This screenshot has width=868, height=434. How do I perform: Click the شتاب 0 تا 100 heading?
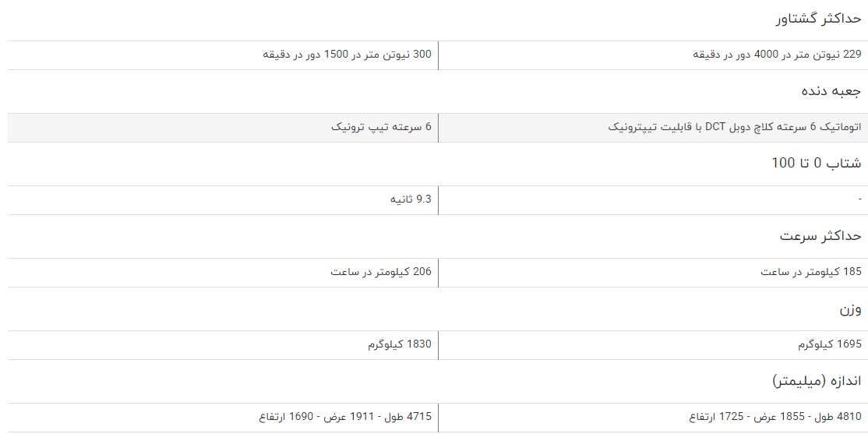(817, 164)
